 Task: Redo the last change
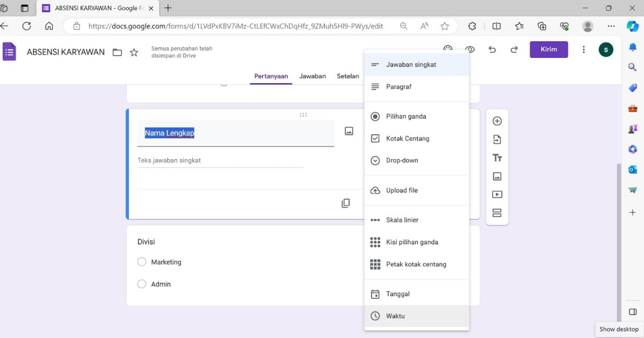514,49
